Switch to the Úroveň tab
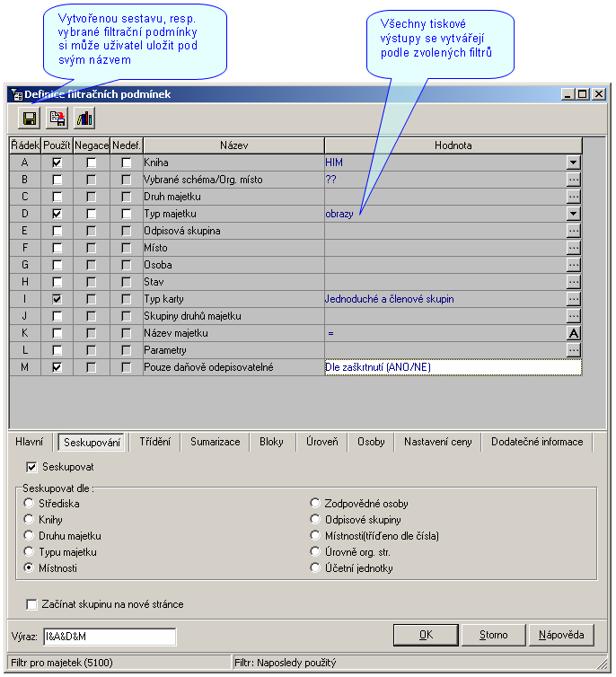Image resolution: width=616 pixels, height=677 pixels. click(322, 442)
